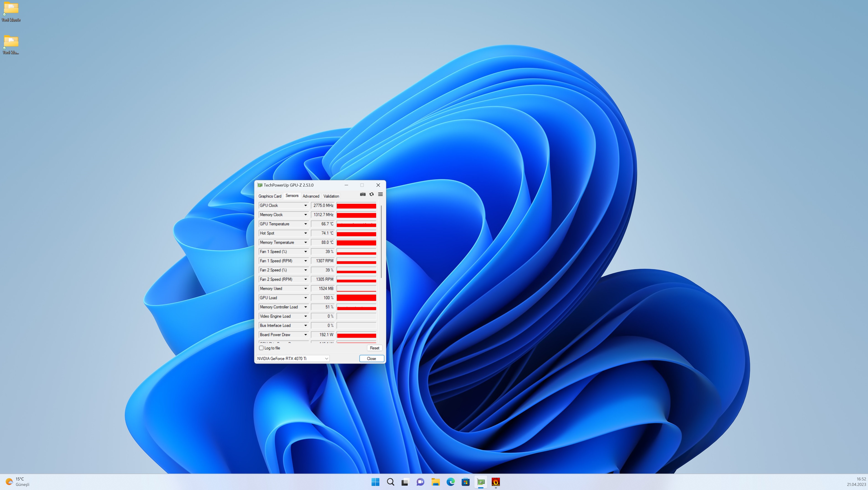Click the Memory Used history graph
Image resolution: width=868 pixels, height=490 pixels.
pyautogui.click(x=356, y=289)
